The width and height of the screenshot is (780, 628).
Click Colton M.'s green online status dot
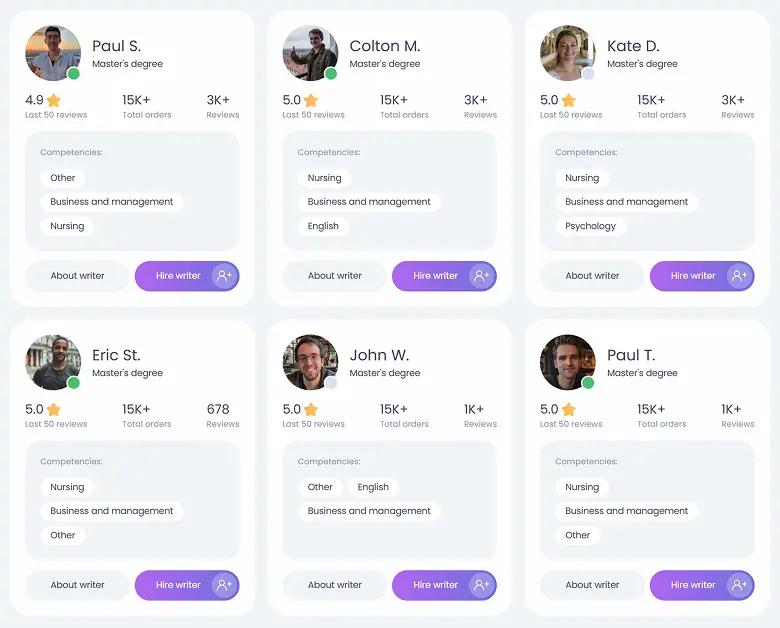click(x=331, y=73)
